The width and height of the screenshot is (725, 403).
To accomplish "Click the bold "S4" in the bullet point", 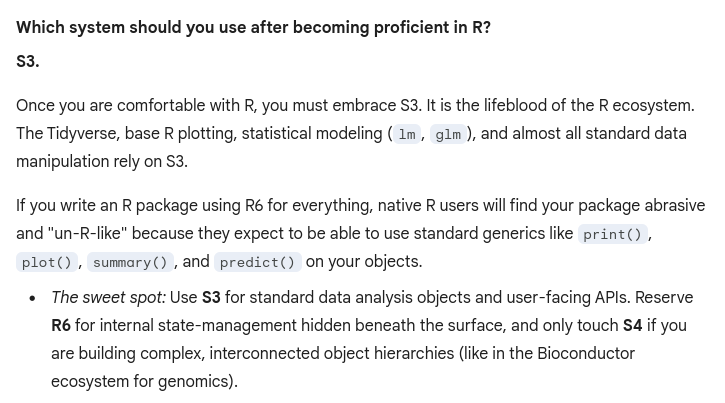I will click(632, 325).
